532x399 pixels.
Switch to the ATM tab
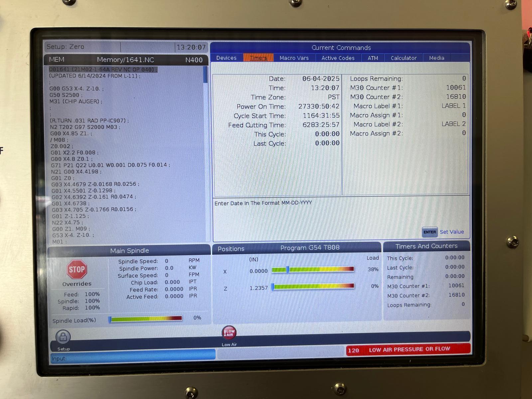[x=373, y=58]
